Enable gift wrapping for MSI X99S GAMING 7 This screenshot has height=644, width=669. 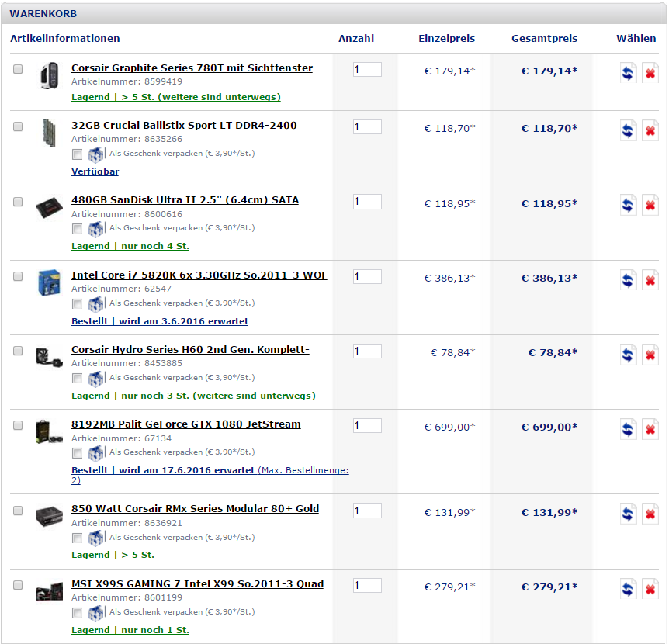tap(78, 613)
